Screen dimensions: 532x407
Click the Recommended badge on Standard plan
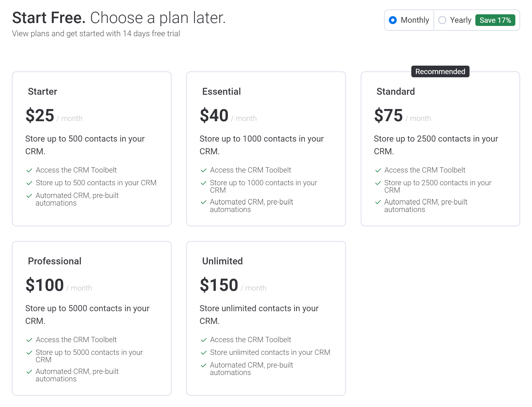(x=440, y=71)
